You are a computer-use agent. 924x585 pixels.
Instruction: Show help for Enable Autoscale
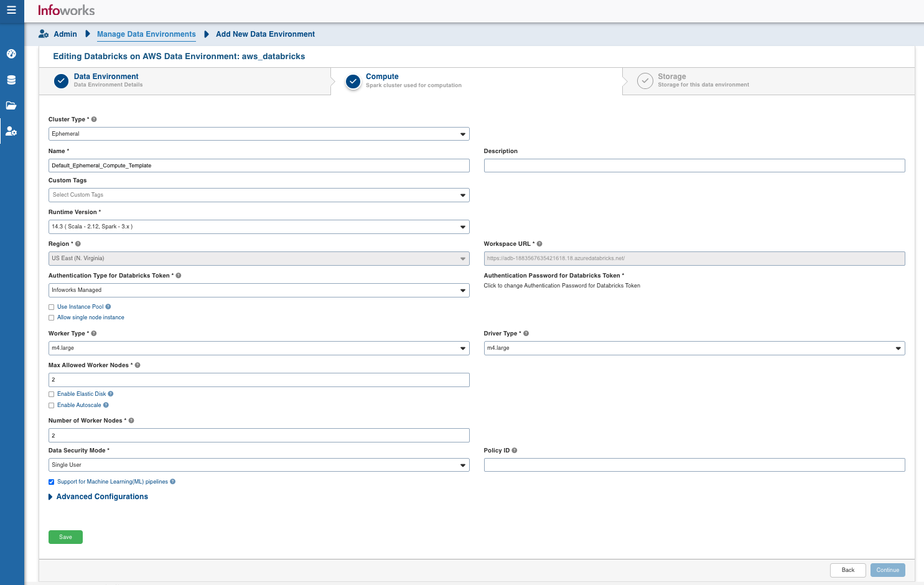[x=106, y=405]
